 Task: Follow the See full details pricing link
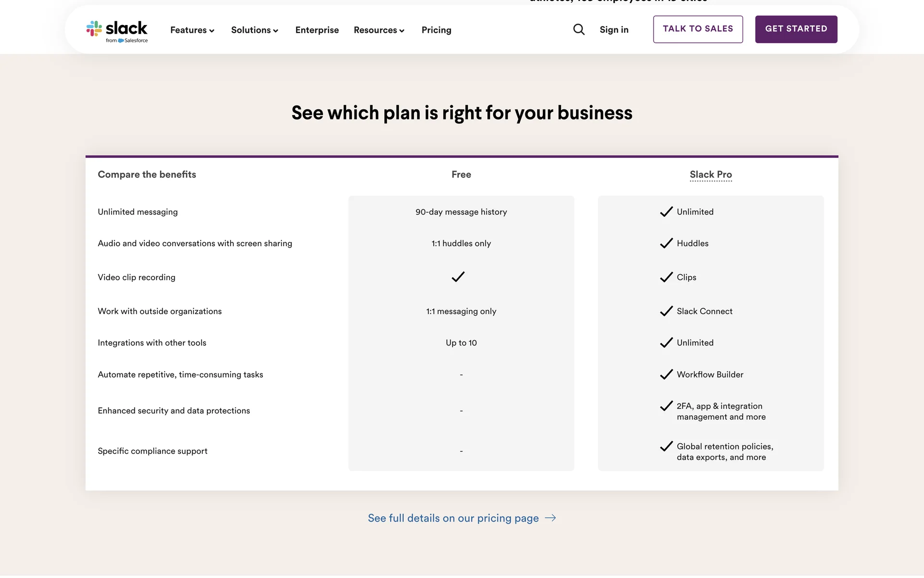(453, 518)
